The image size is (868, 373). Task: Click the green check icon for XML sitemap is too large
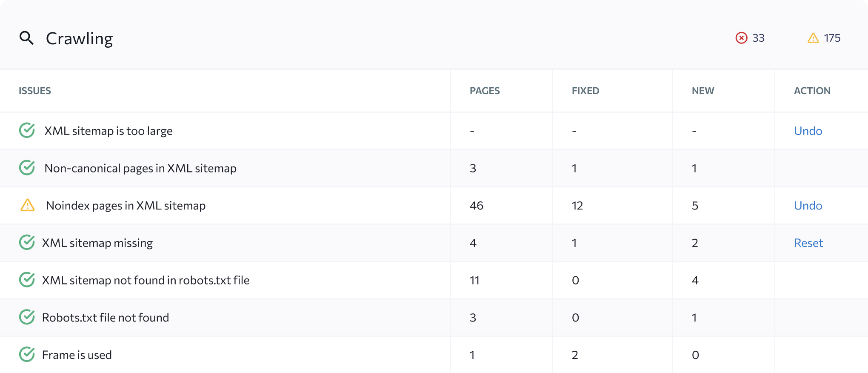(27, 130)
